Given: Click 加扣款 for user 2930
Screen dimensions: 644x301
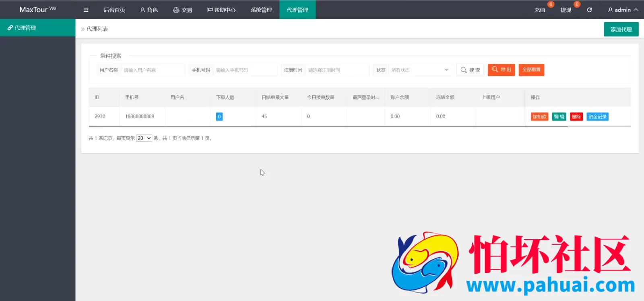Looking at the screenshot, I should click(x=539, y=117).
